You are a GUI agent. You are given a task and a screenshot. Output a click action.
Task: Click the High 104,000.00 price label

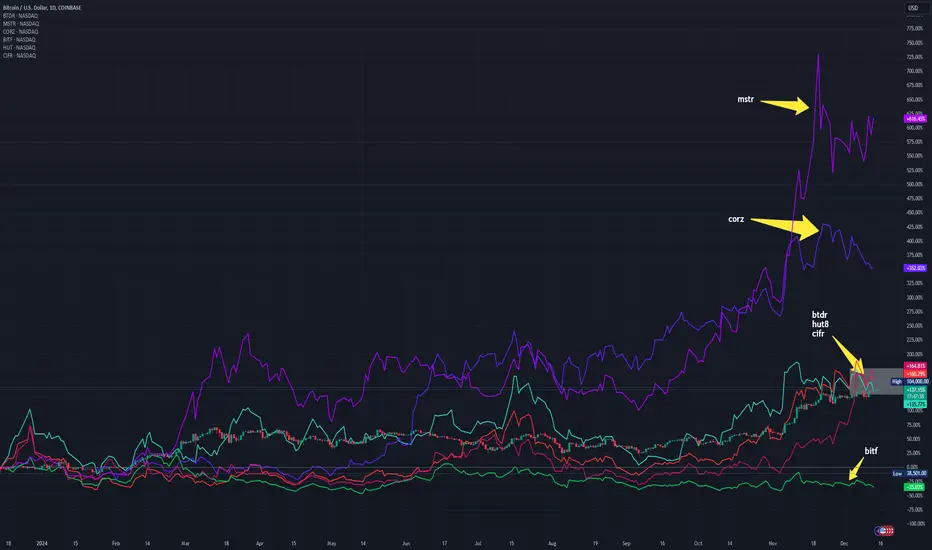coord(911,381)
